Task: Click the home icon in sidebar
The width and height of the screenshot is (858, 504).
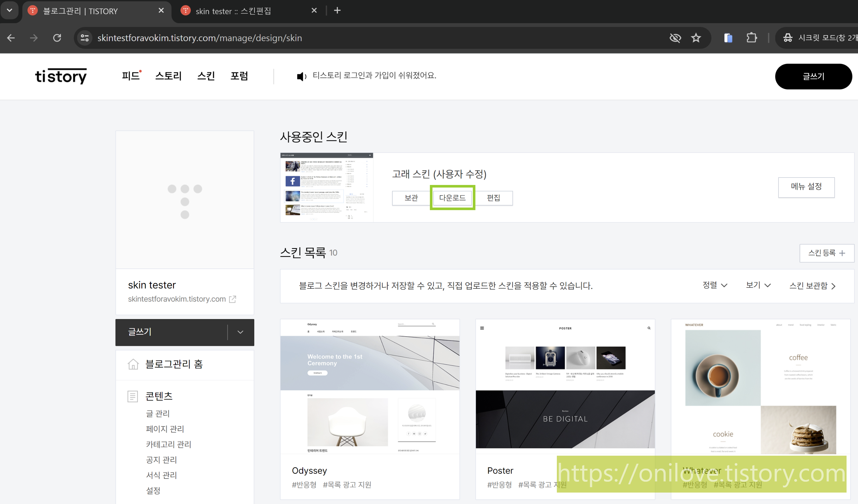Action: click(133, 364)
